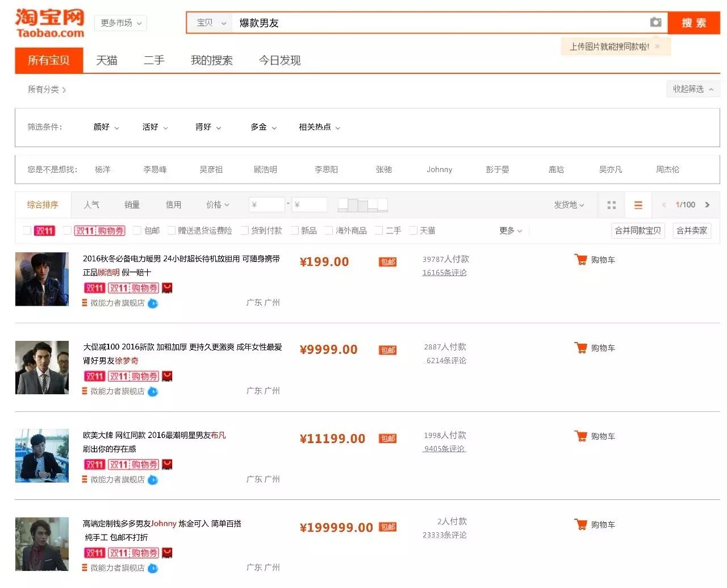Collapse filters with 收起筛选

coord(693,89)
